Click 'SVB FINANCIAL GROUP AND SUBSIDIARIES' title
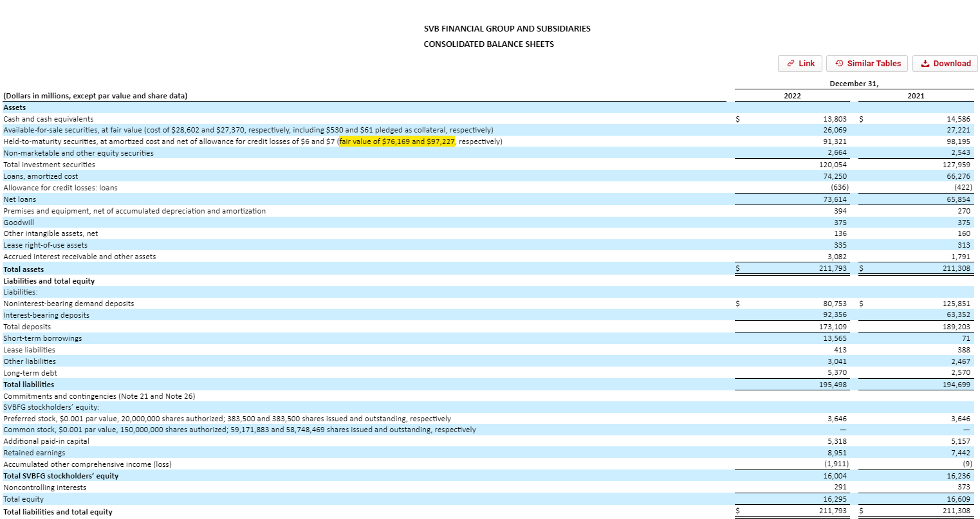980x519 pixels. pyautogui.click(x=507, y=29)
